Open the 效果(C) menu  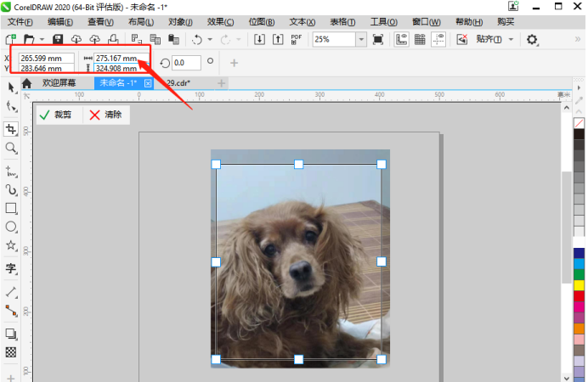tap(221, 21)
